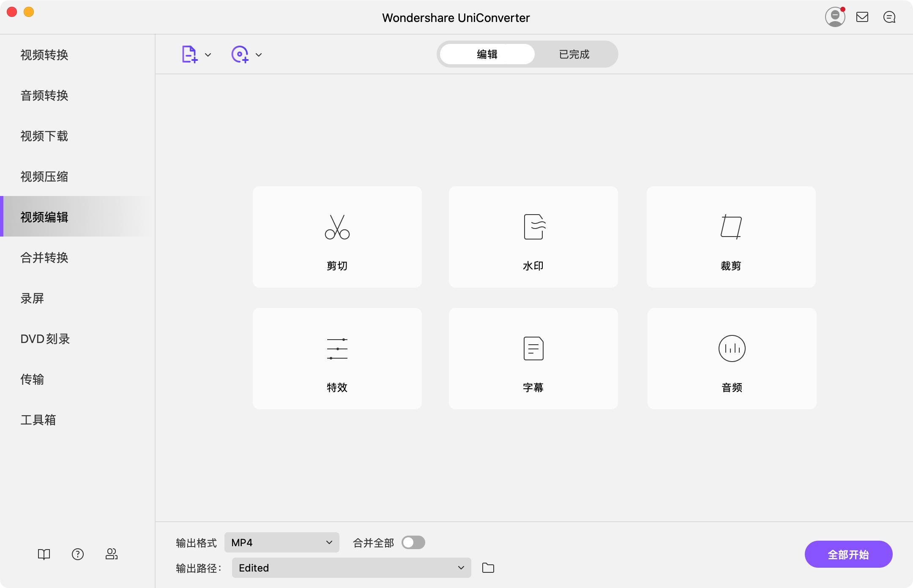This screenshot has height=588, width=913.
Task: Toggle the 合并全部 switch
Action: (x=413, y=542)
